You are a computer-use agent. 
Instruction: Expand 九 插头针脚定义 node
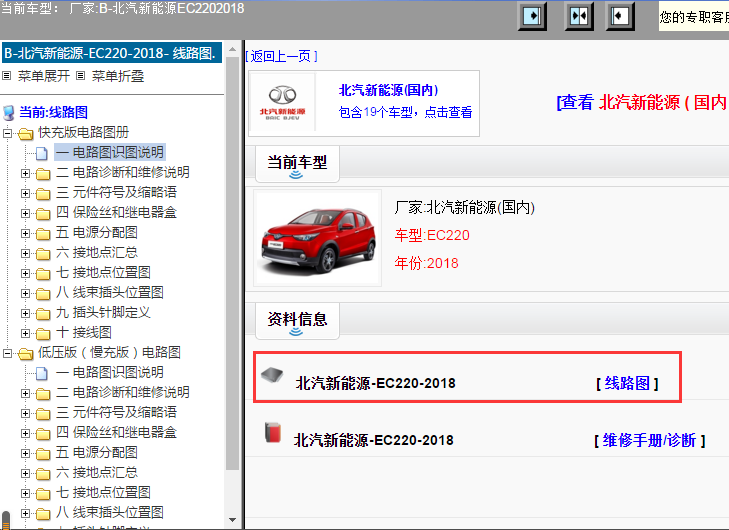pyautogui.click(x=25, y=313)
